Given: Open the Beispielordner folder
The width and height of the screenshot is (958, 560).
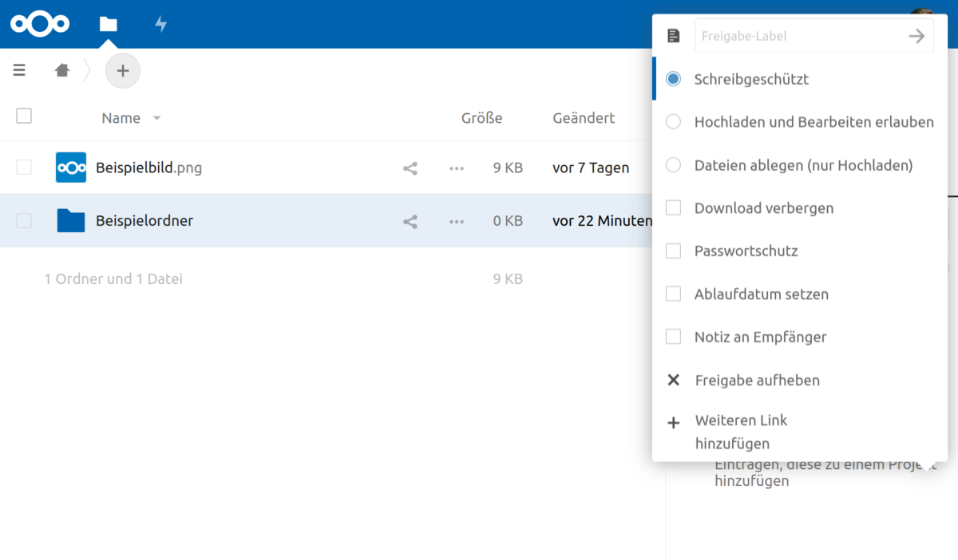Looking at the screenshot, I should coord(144,221).
